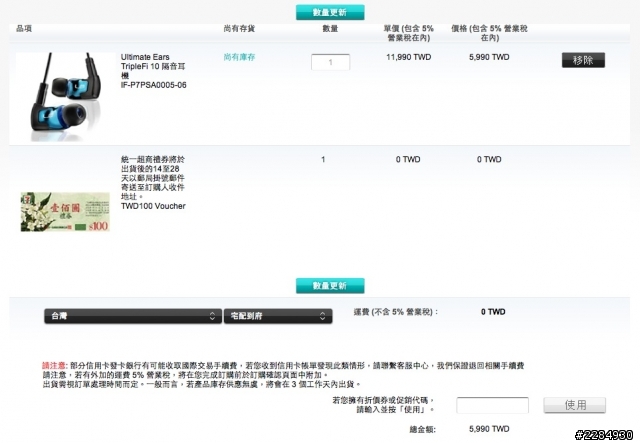Open the Ultimate Ears earphones thumbnail
The width and height of the screenshot is (640, 443).
(65, 96)
